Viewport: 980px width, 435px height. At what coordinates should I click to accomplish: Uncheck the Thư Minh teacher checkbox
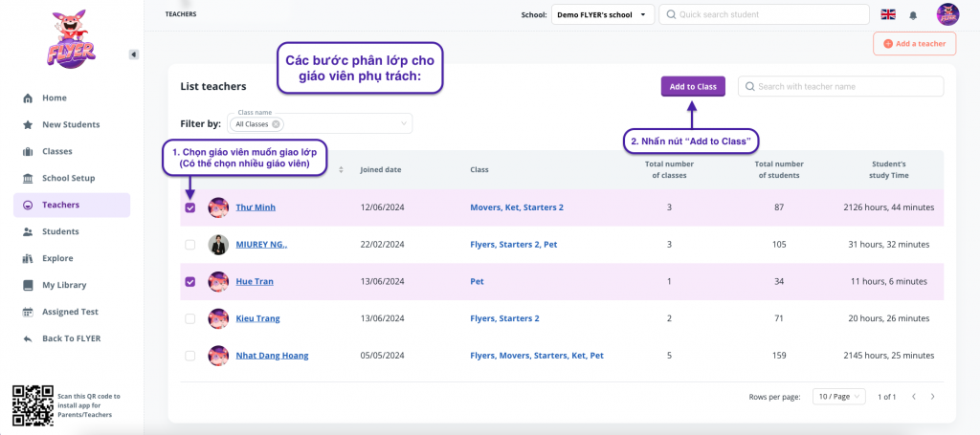tap(190, 207)
